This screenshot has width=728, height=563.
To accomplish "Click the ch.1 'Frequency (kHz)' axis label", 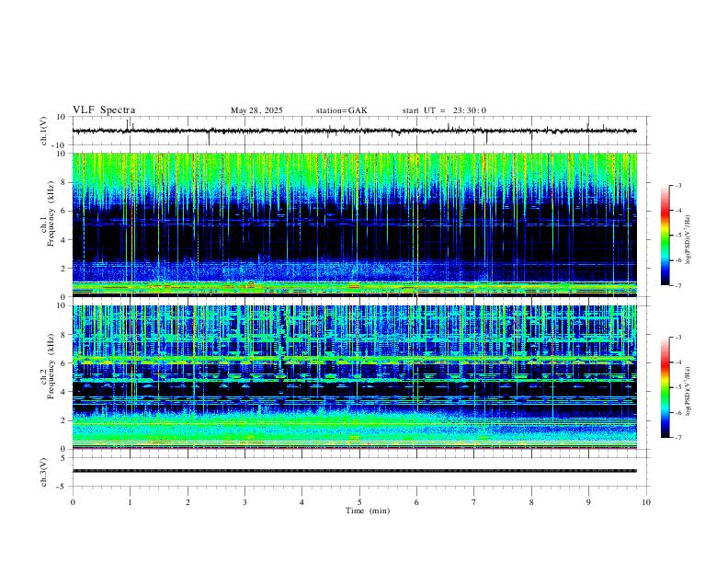I will click(x=51, y=213).
